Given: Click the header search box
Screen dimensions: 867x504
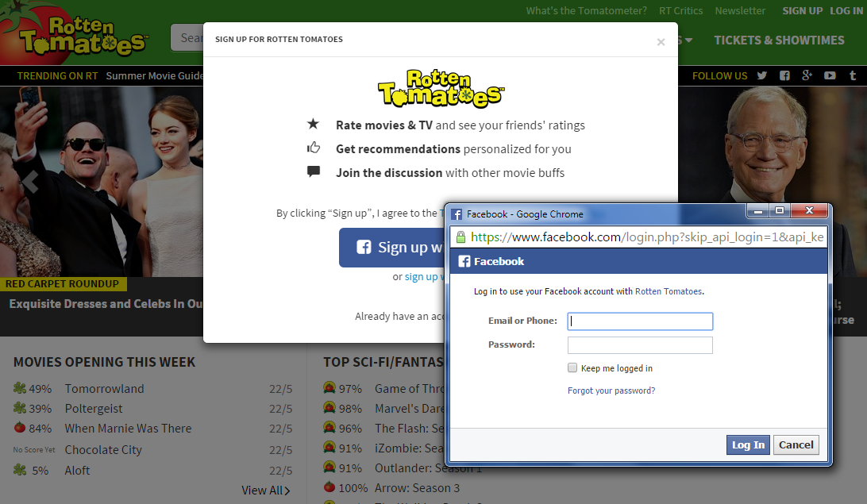Looking at the screenshot, I should click(x=187, y=37).
